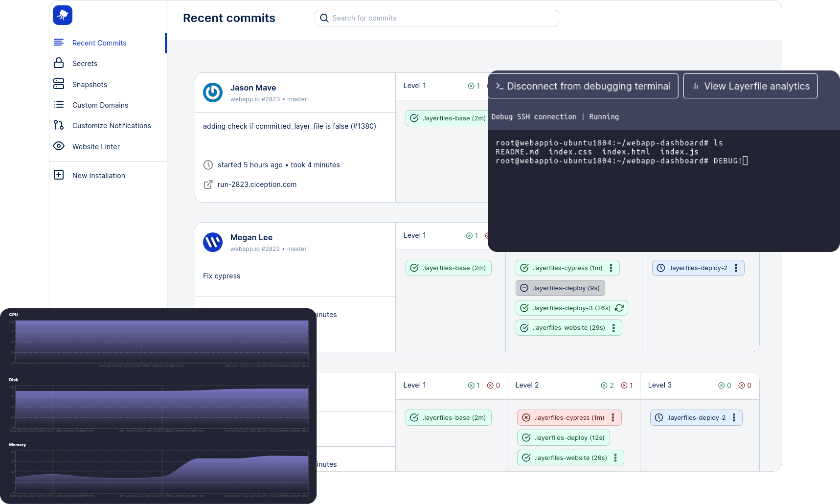The width and height of the screenshot is (840, 504).
Task: Open the three-dot menu for .layerfiles-website
Action: 614,327
